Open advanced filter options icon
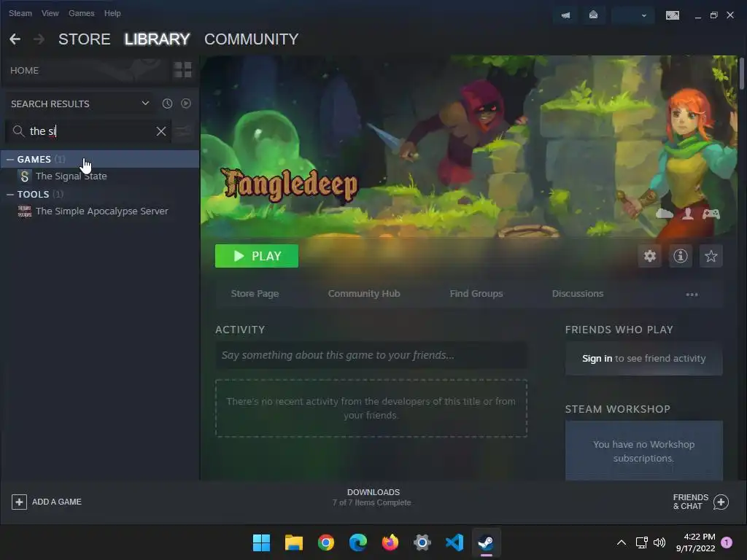The height and width of the screenshot is (560, 747). 183,131
